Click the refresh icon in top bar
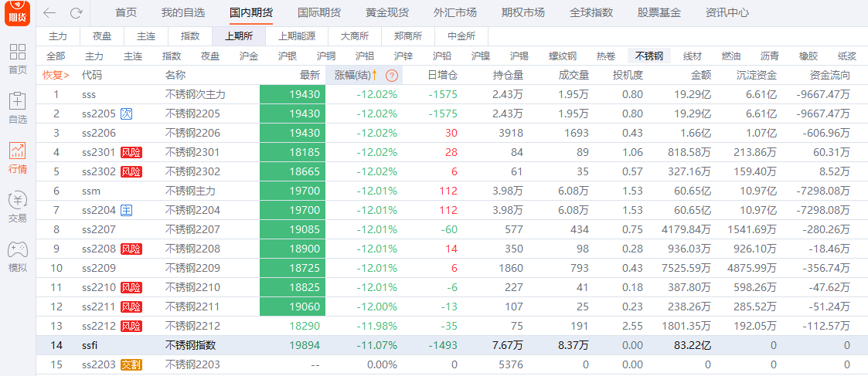This screenshot has height=376, width=868. tap(76, 13)
